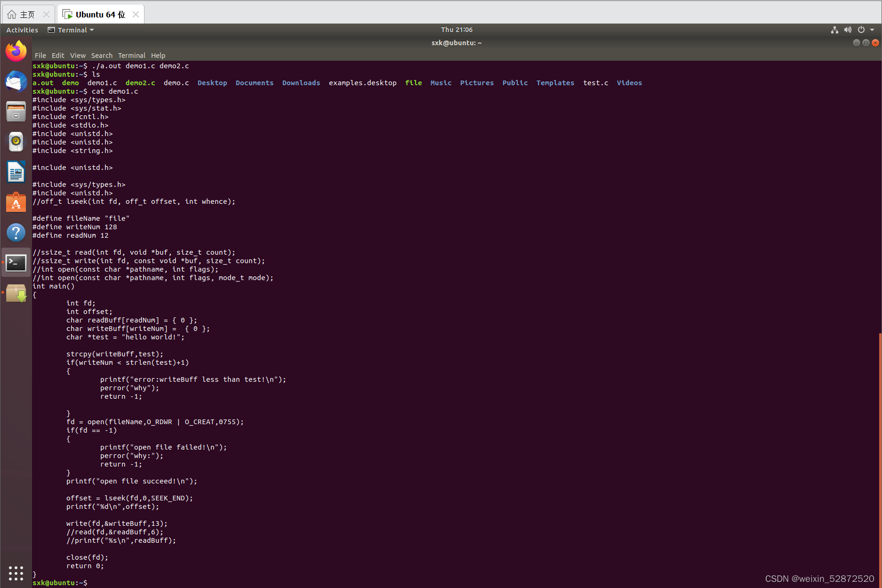882x588 pixels.
Task: Open the Help question mark icon
Action: [x=16, y=233]
